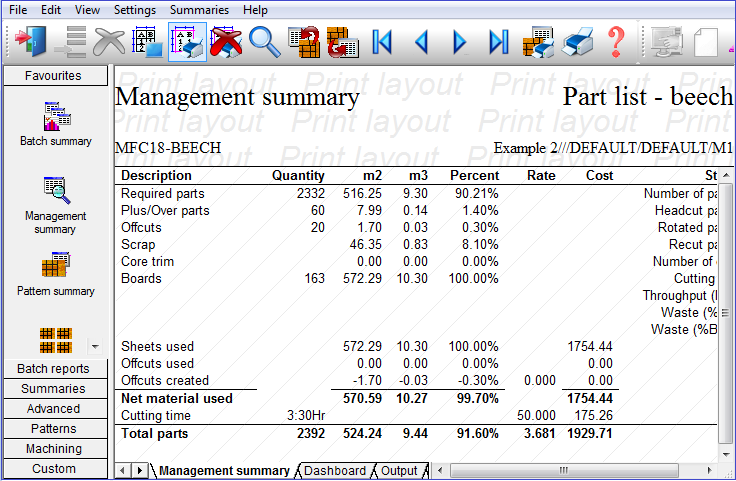Go to previous record arrow
The image size is (736, 481).
pos(422,42)
